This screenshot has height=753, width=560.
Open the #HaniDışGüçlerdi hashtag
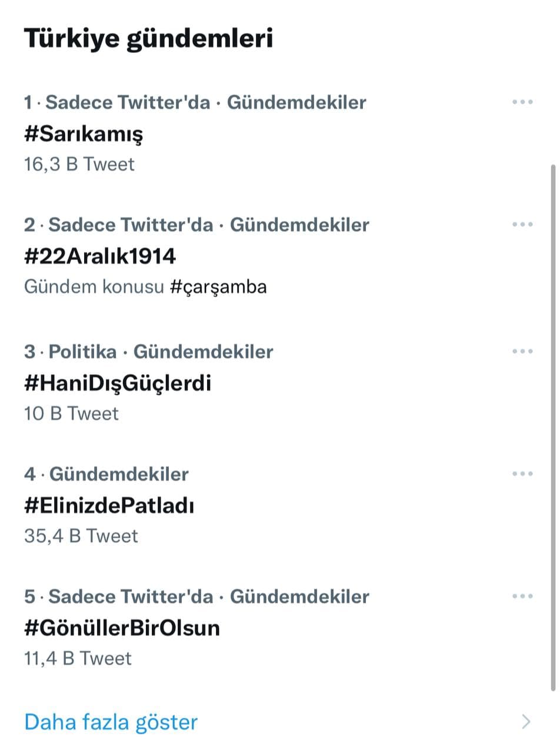118,384
